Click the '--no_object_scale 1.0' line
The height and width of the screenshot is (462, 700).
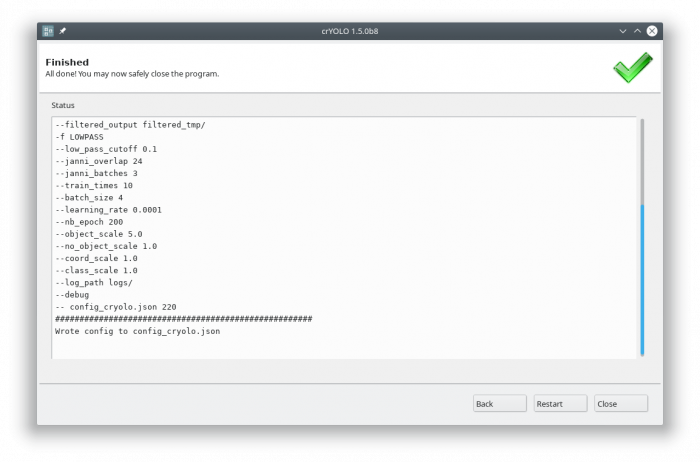106,246
